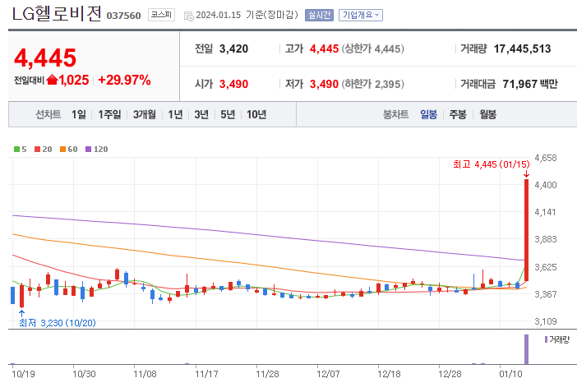This screenshot has height=392, width=577.
Task: Select the 10년 line chart tab
Action: [256, 114]
